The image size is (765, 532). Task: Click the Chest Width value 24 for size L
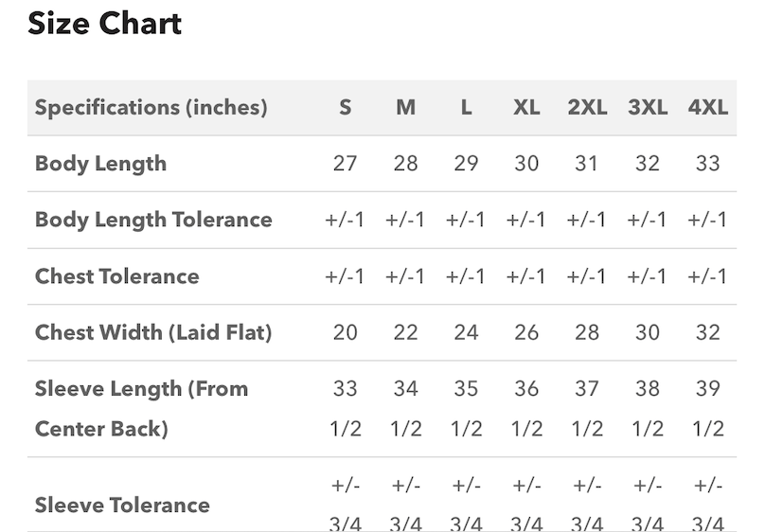(x=466, y=332)
